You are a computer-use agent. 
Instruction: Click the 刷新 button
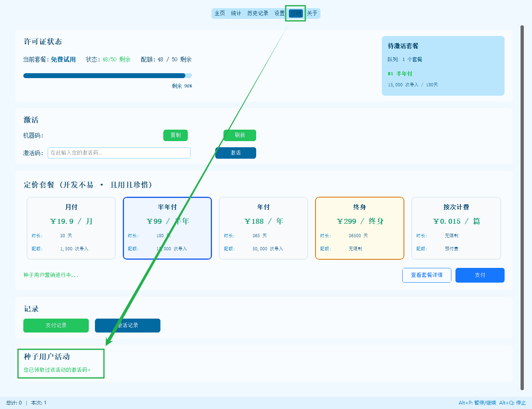click(x=240, y=135)
